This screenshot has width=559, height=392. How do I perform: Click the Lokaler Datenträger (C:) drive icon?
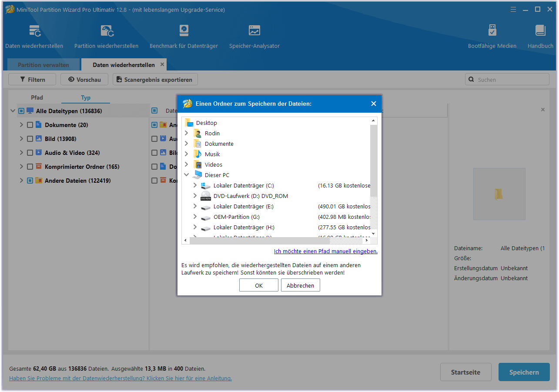click(x=206, y=185)
